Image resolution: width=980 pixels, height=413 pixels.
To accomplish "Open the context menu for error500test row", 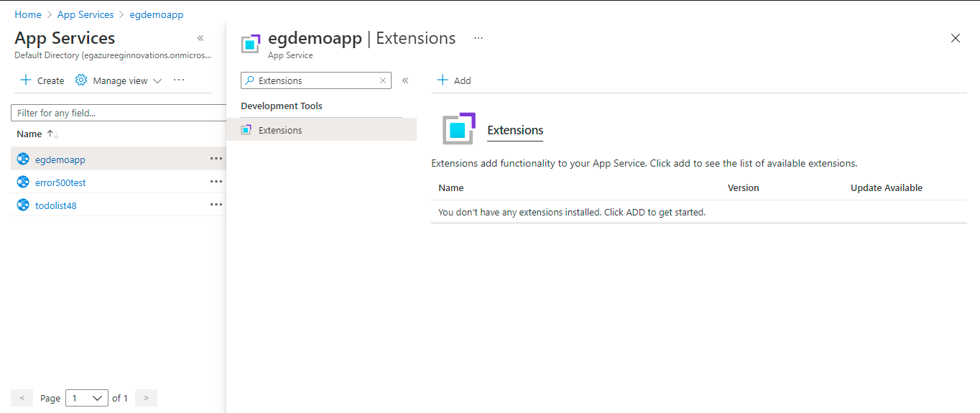I will point(216,182).
